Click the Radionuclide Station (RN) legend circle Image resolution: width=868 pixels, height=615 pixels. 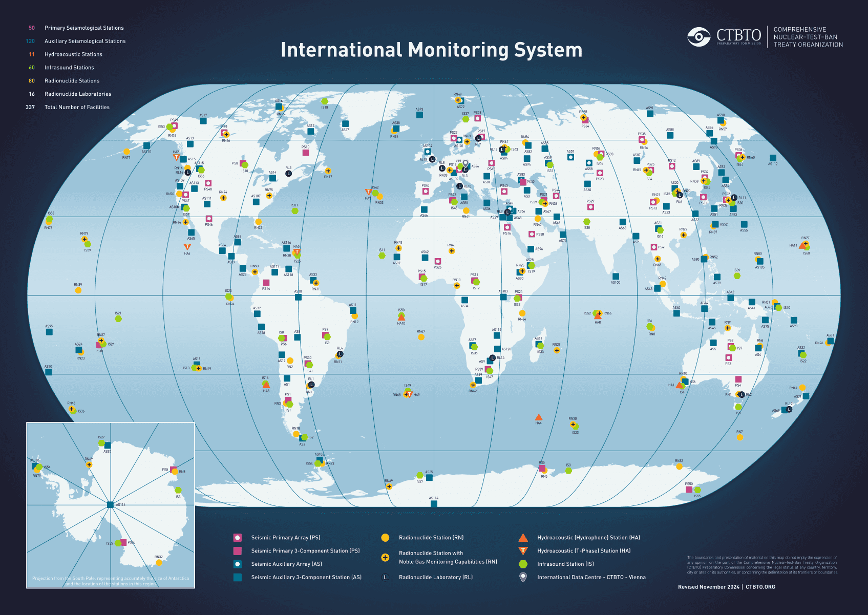[x=385, y=538]
